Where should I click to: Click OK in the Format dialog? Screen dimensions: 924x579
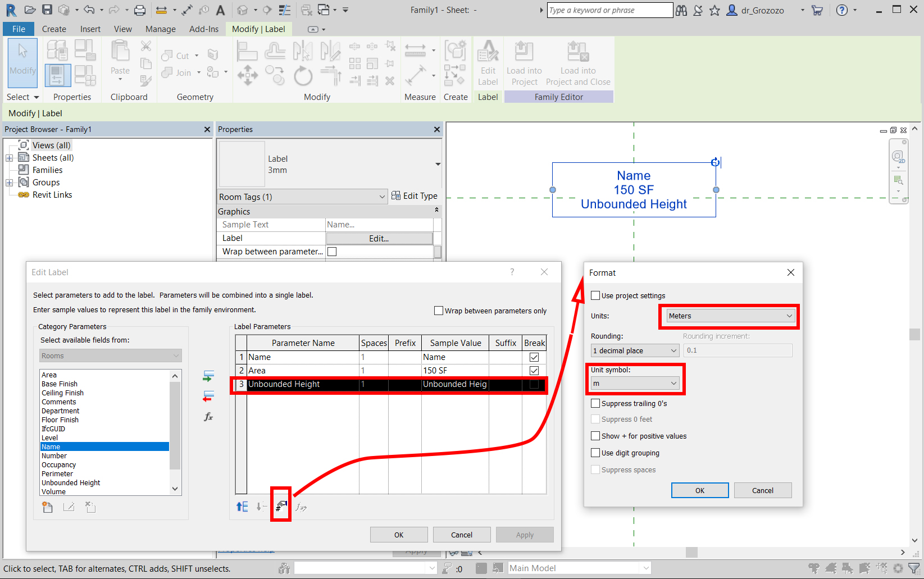(699, 490)
